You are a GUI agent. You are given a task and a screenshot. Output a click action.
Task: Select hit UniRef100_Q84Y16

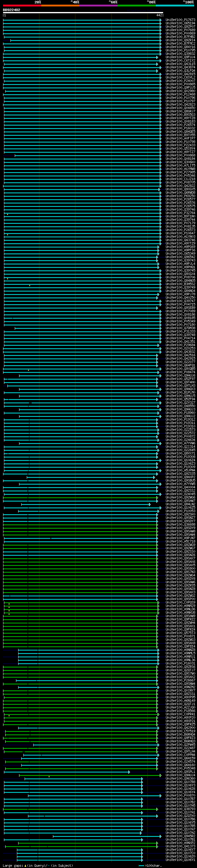(180, 47)
